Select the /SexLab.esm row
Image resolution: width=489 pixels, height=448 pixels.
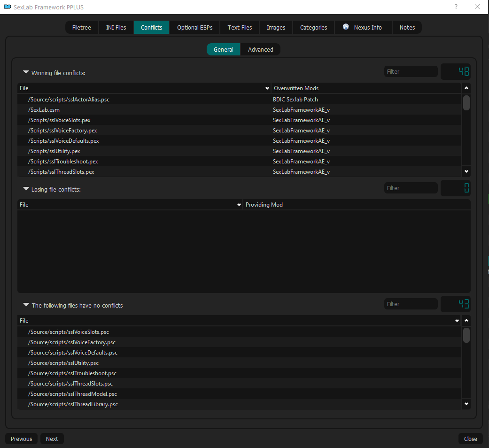pyautogui.click(x=239, y=110)
